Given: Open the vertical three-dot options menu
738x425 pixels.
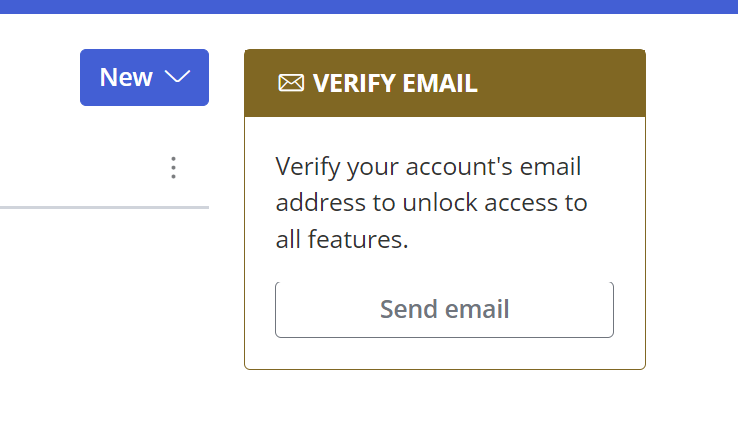Looking at the screenshot, I should click(x=174, y=168).
